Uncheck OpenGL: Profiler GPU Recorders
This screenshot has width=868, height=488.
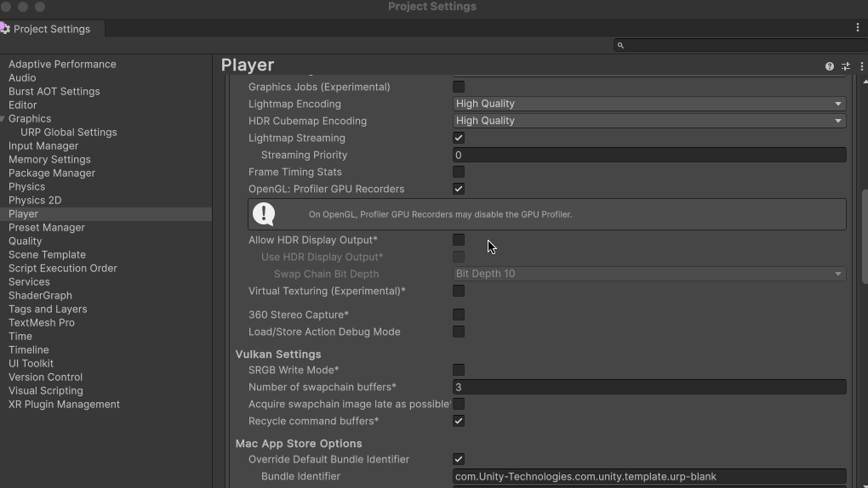coord(459,189)
